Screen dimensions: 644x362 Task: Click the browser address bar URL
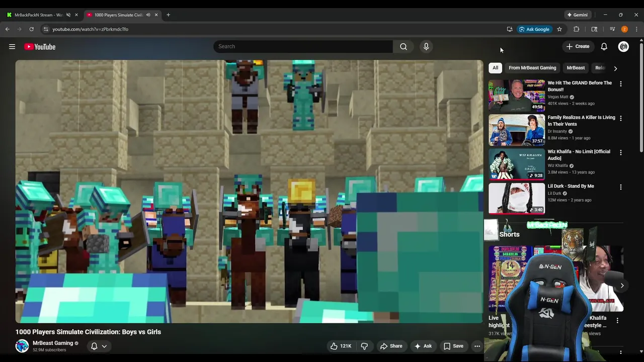pyautogui.click(x=90, y=29)
